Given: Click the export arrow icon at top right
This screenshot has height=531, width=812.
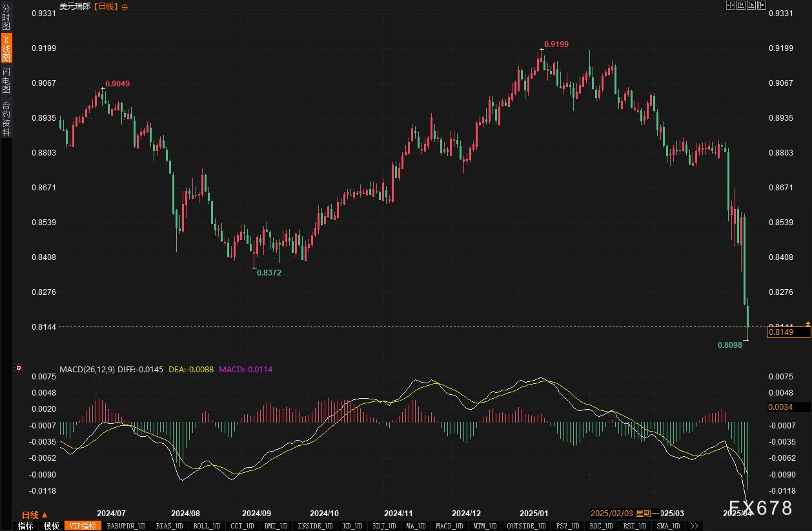Looking at the screenshot, I should (762, 6).
